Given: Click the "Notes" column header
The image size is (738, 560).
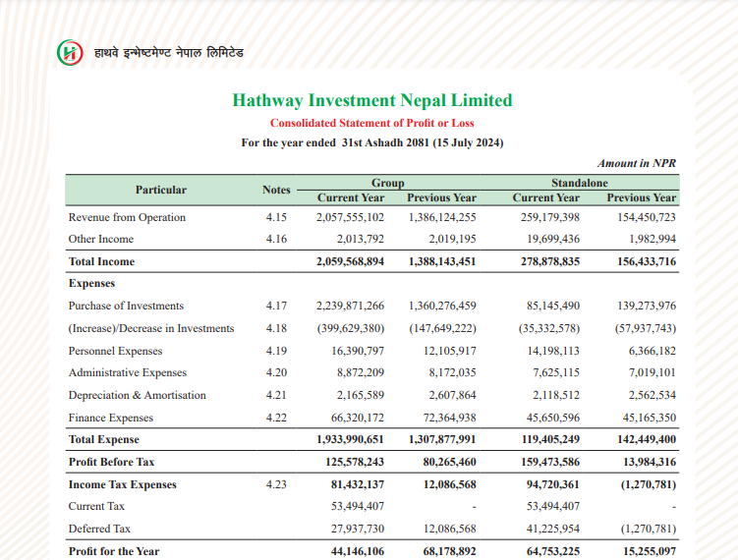Looking at the screenshot, I should click(276, 190).
